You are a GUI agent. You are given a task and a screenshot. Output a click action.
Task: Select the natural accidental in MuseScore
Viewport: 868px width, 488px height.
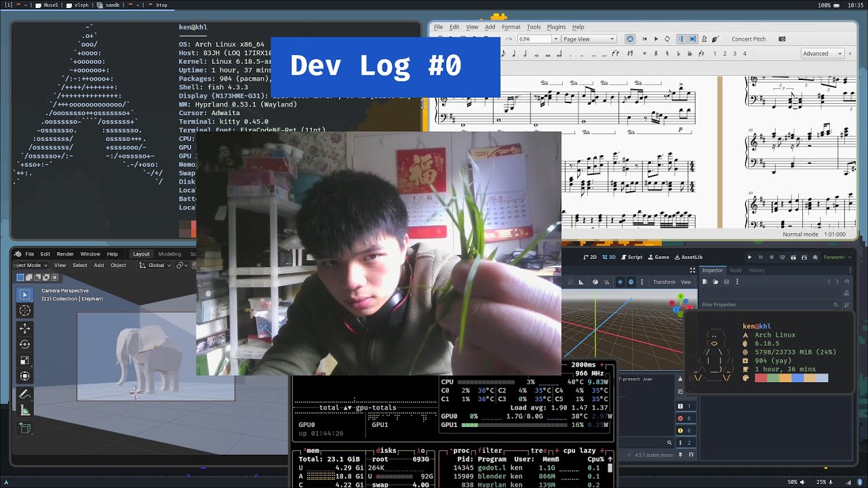click(667, 54)
